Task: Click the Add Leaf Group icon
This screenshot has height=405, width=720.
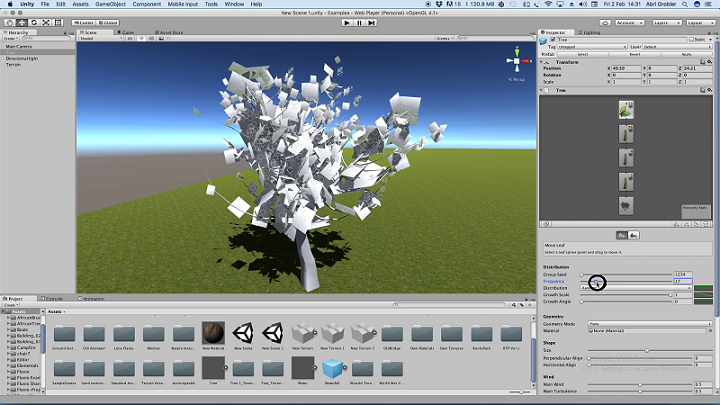Action: pos(676,225)
